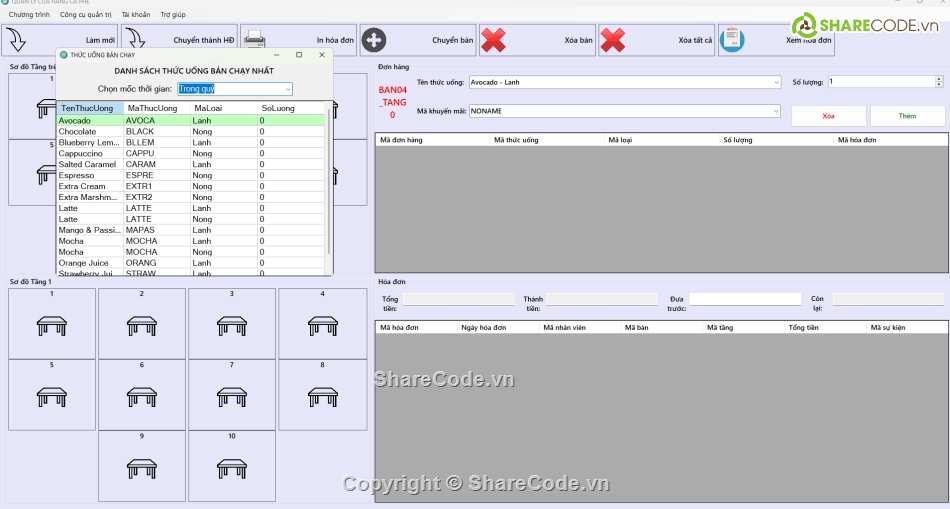Open the Mã khuyến mãi dropdown
Viewport: 950px width, 509px height.
[776, 111]
